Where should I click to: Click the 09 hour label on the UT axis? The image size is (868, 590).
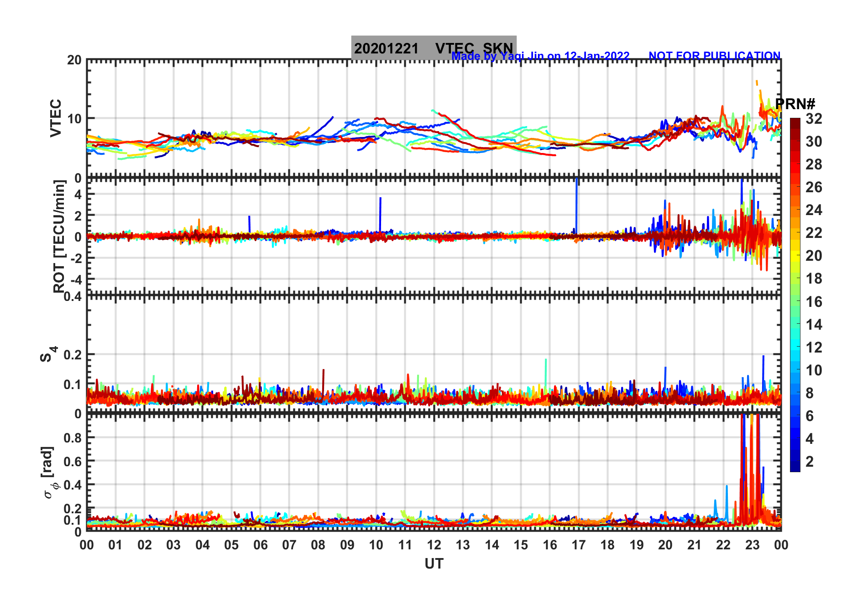coord(347,545)
